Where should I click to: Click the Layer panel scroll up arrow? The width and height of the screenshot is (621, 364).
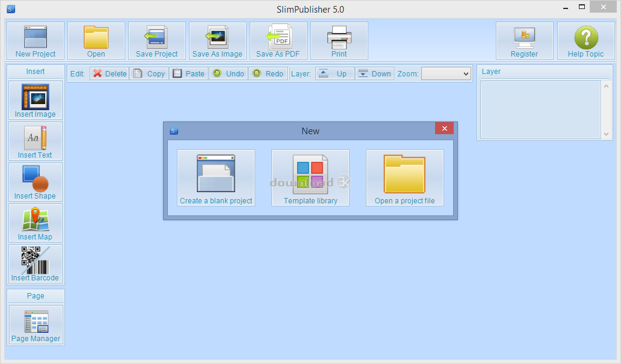pyautogui.click(x=607, y=86)
